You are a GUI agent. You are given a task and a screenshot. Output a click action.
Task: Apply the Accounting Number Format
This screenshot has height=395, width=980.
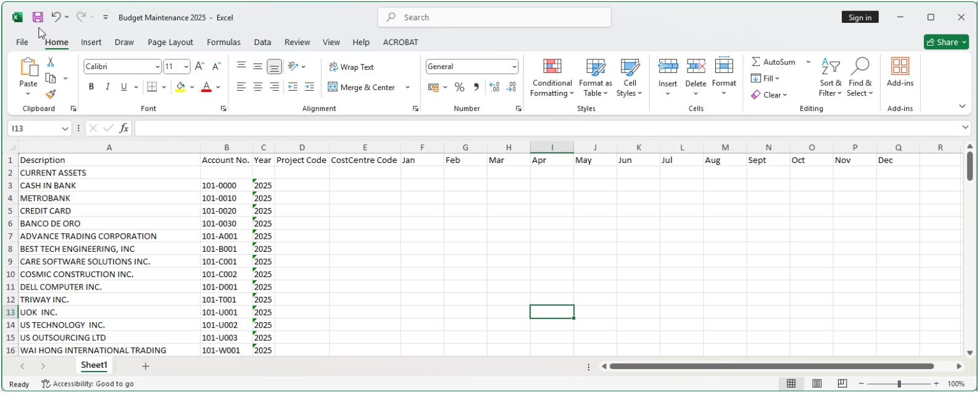(433, 88)
